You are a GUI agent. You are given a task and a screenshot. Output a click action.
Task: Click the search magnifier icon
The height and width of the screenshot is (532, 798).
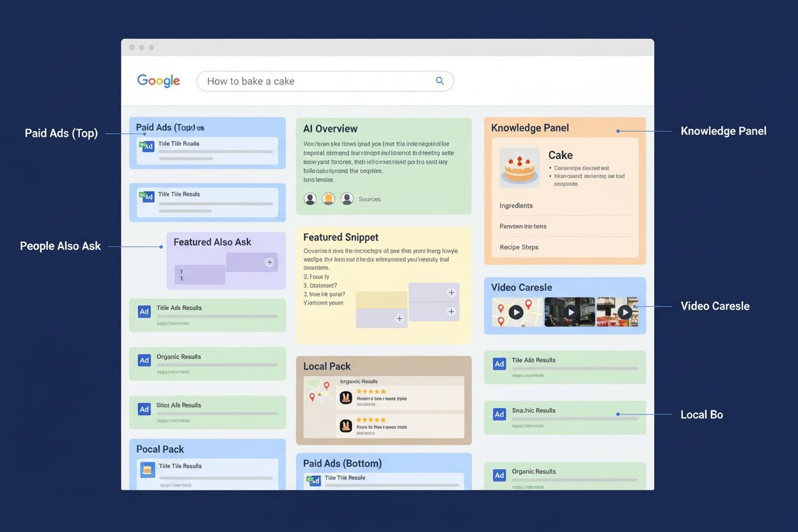coord(439,81)
